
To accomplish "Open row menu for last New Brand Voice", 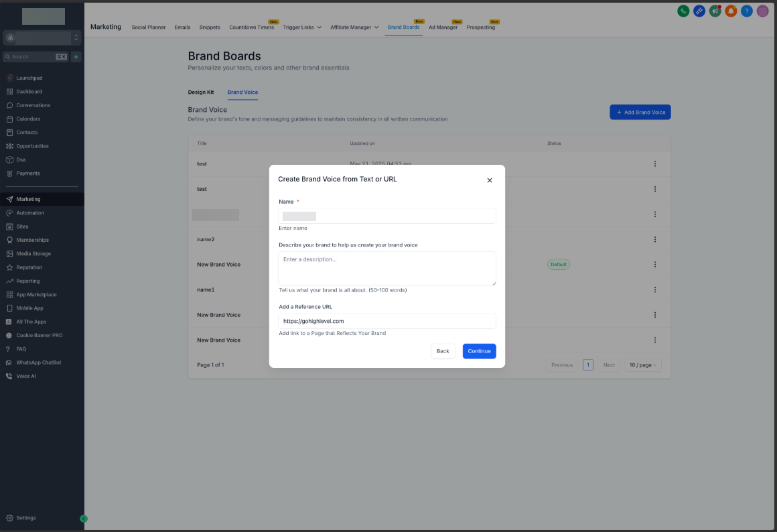I will tap(654, 340).
